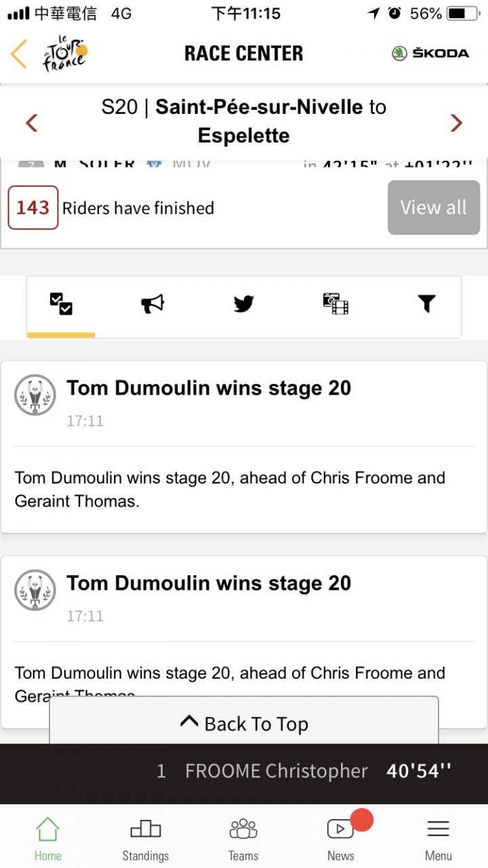488x868 pixels.
Task: Click Back To Top button
Action: pyautogui.click(x=244, y=724)
